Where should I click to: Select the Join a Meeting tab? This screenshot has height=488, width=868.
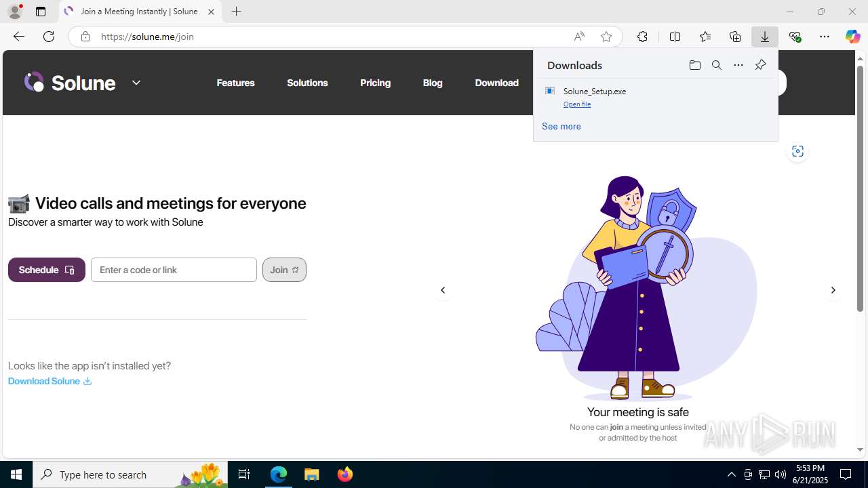point(140,12)
